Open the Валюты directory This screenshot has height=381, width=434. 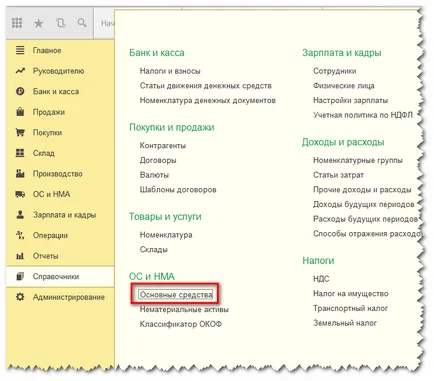(154, 175)
